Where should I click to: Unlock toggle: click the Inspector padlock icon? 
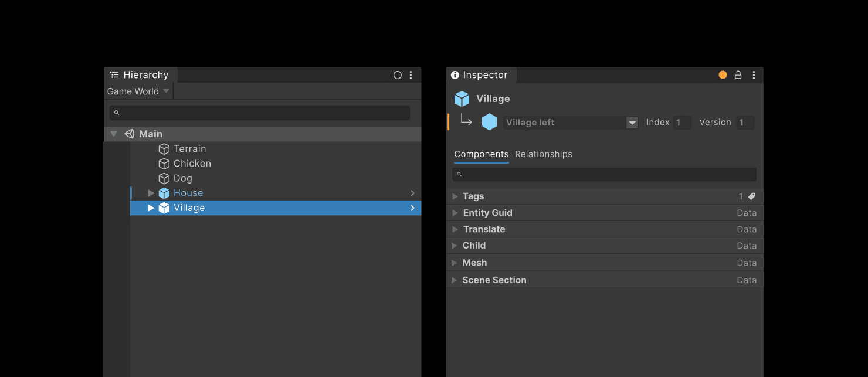(738, 74)
